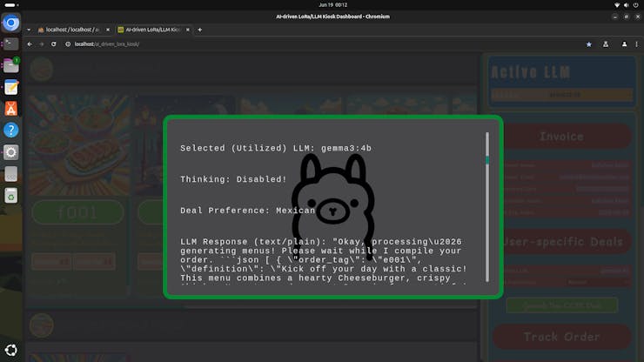This screenshot has width=644, height=362.
Task: Launch the Text Editor dock icon
Action: click(x=11, y=87)
